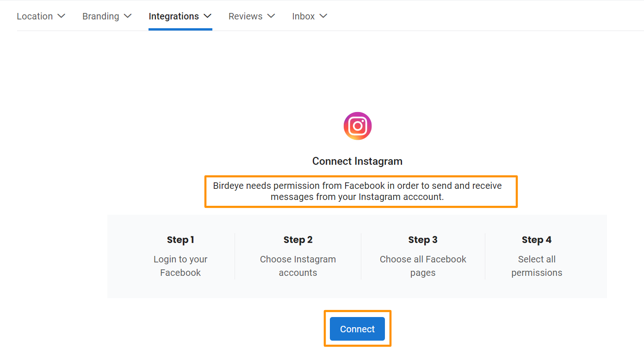Select the Integrations tab
Viewport: 644px width, 361px height.
click(173, 16)
